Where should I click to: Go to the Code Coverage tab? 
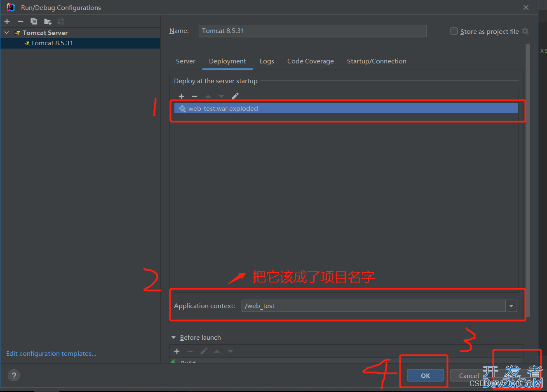(310, 61)
